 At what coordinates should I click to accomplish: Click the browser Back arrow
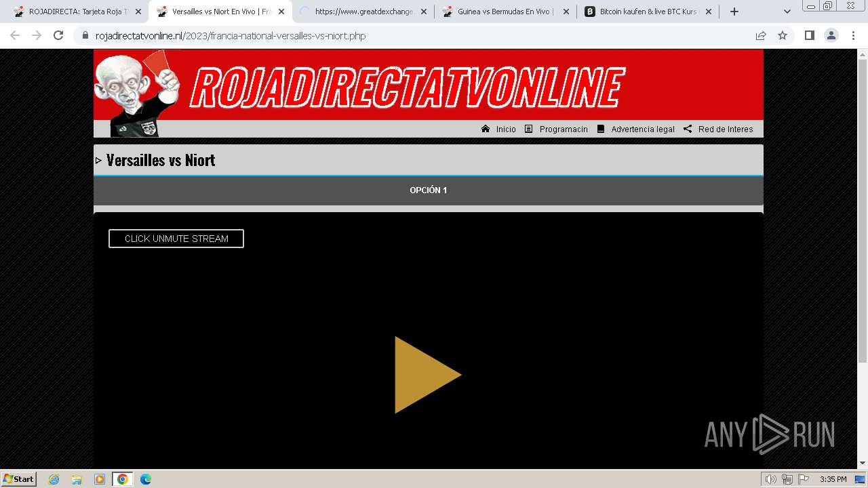(15, 35)
